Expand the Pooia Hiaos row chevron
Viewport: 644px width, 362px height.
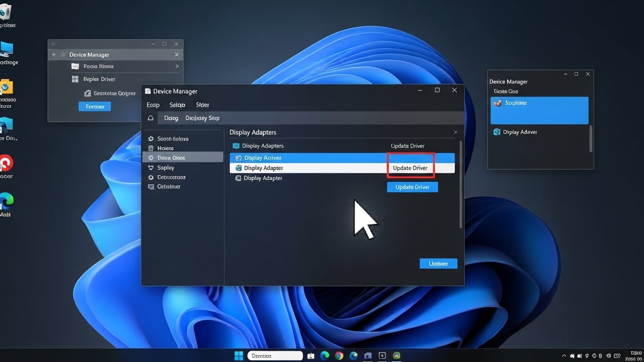click(177, 66)
